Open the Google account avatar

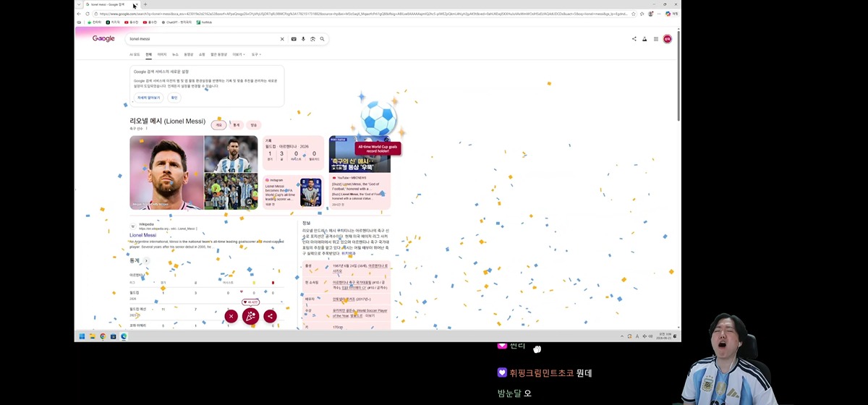click(x=668, y=39)
